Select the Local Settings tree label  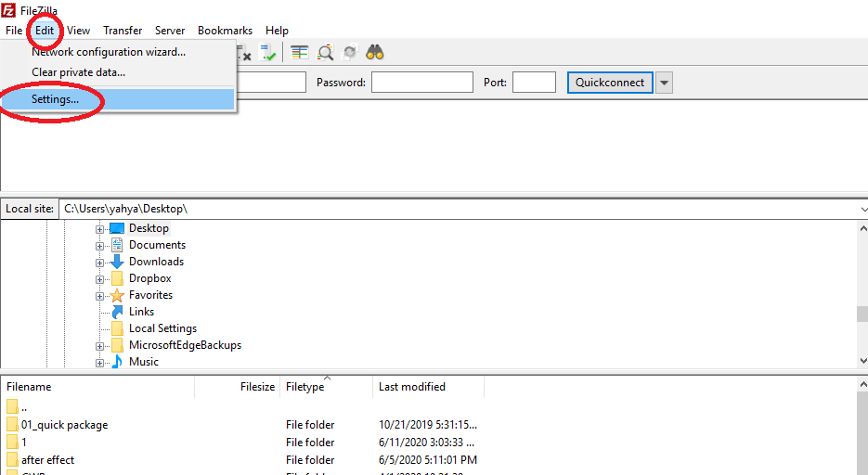pyautogui.click(x=162, y=328)
